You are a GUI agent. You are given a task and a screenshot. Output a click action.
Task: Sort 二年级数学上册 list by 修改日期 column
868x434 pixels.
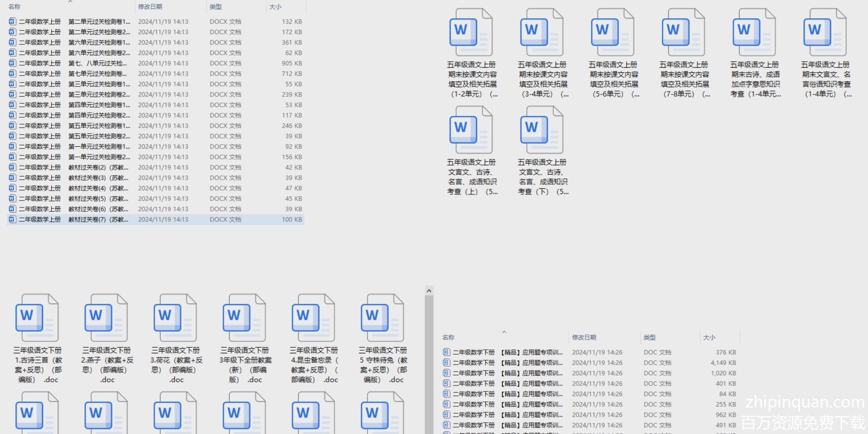[150, 7]
